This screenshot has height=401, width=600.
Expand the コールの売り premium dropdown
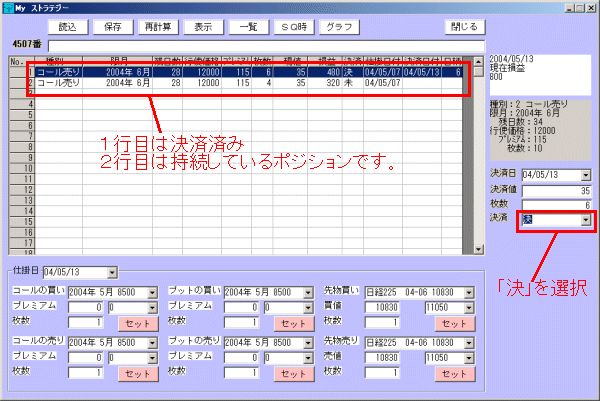(152, 358)
